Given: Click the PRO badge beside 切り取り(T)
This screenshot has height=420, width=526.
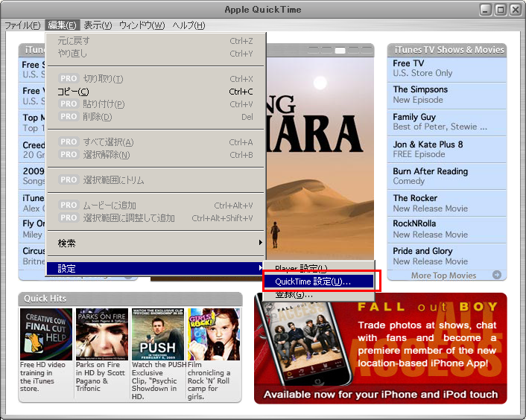Looking at the screenshot, I should click(69, 78).
